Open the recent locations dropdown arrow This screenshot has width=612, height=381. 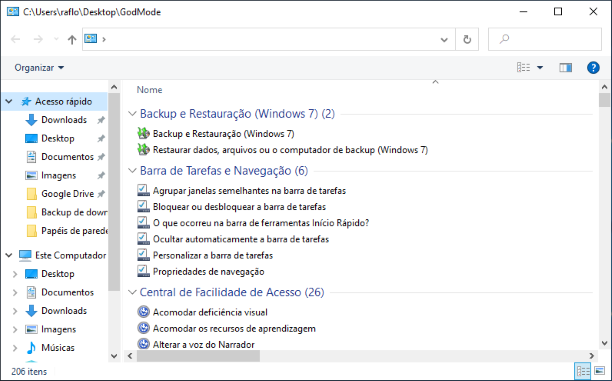[x=56, y=39]
